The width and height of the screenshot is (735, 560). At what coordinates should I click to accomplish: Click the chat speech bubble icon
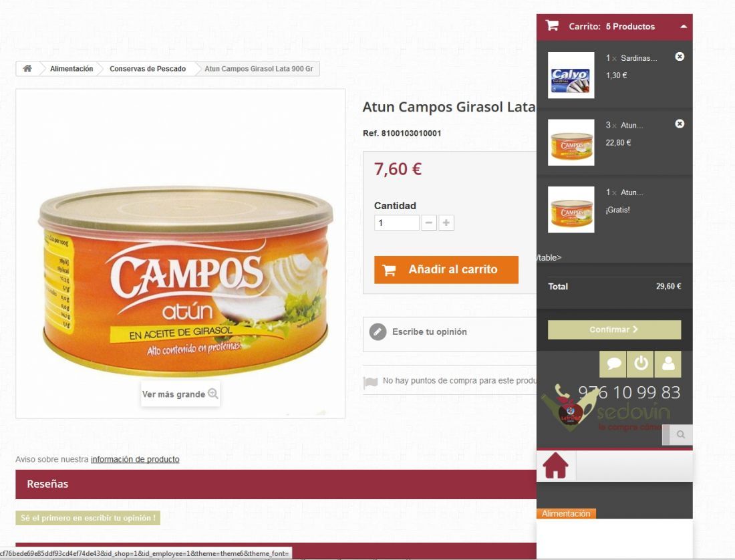(613, 364)
